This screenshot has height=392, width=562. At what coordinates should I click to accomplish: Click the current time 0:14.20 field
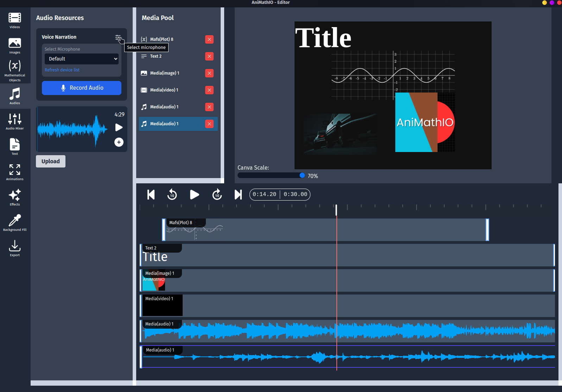265,194
